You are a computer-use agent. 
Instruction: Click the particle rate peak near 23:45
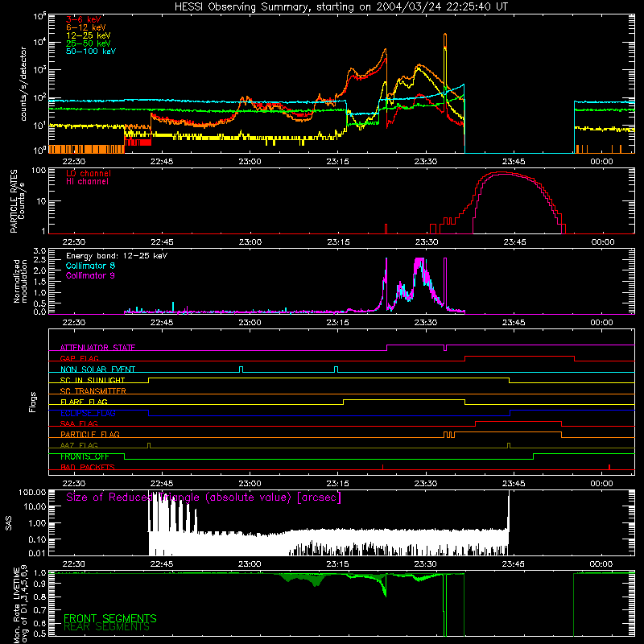tap(502, 172)
